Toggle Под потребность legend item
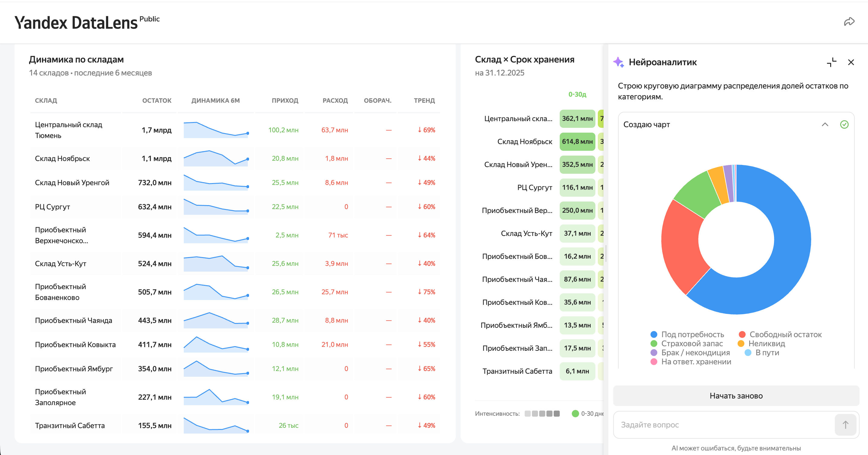Viewport: 868px width, 455px height. click(687, 334)
